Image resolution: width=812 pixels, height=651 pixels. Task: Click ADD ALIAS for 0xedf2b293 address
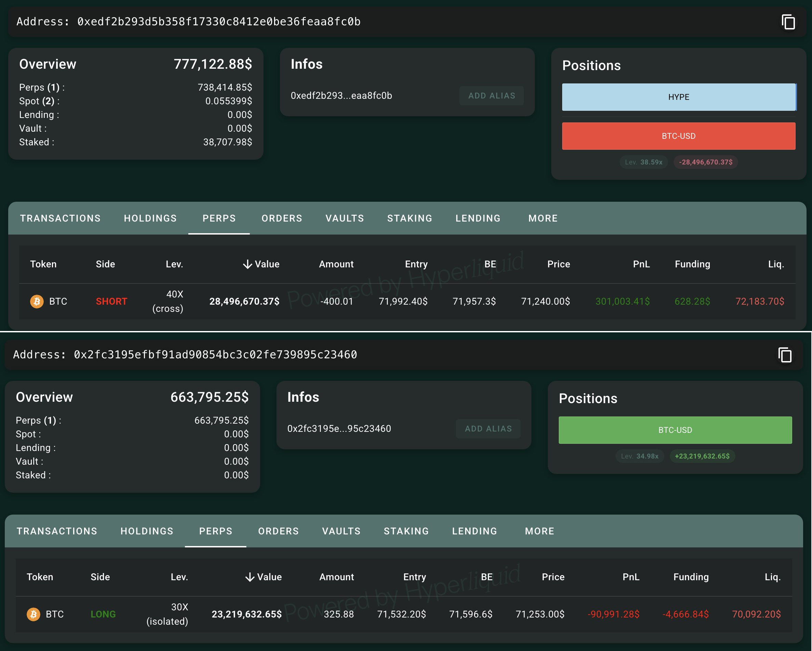pos(491,96)
